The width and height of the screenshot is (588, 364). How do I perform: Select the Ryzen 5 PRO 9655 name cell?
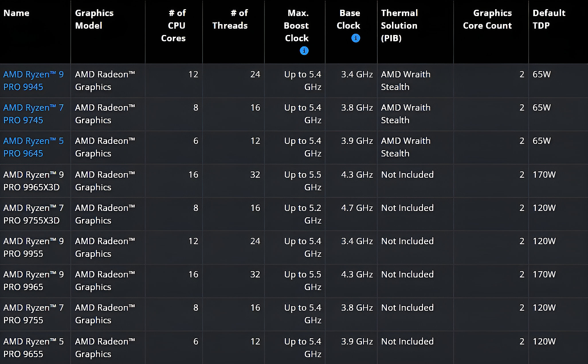tap(35, 348)
